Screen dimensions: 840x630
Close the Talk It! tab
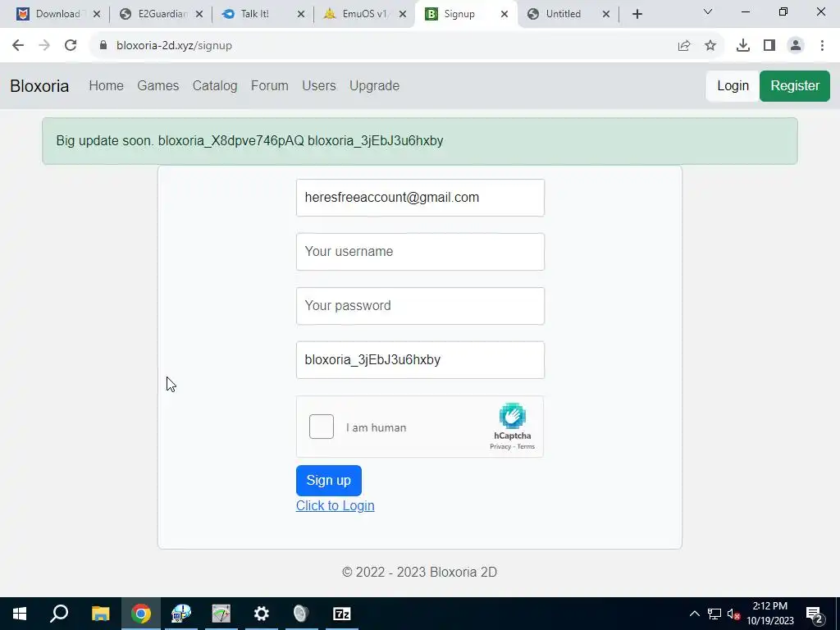coord(301,15)
